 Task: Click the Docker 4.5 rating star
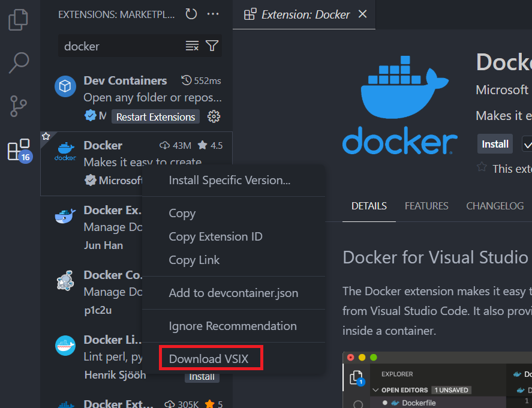click(203, 145)
